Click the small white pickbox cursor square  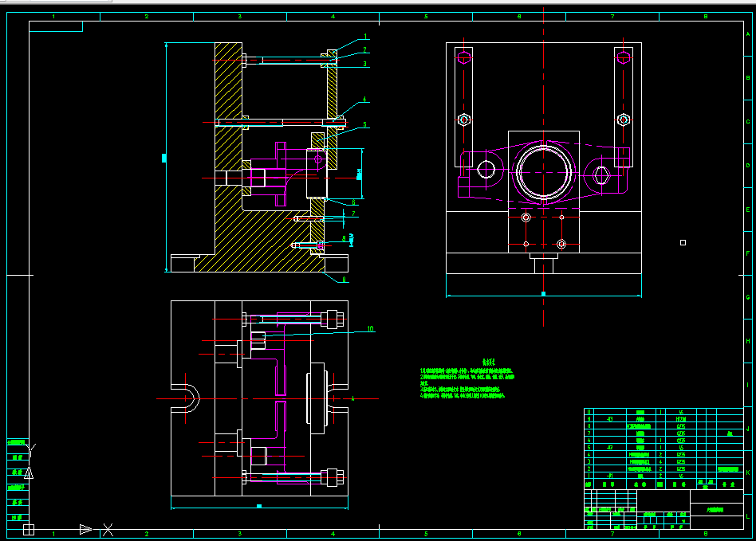[x=683, y=243]
